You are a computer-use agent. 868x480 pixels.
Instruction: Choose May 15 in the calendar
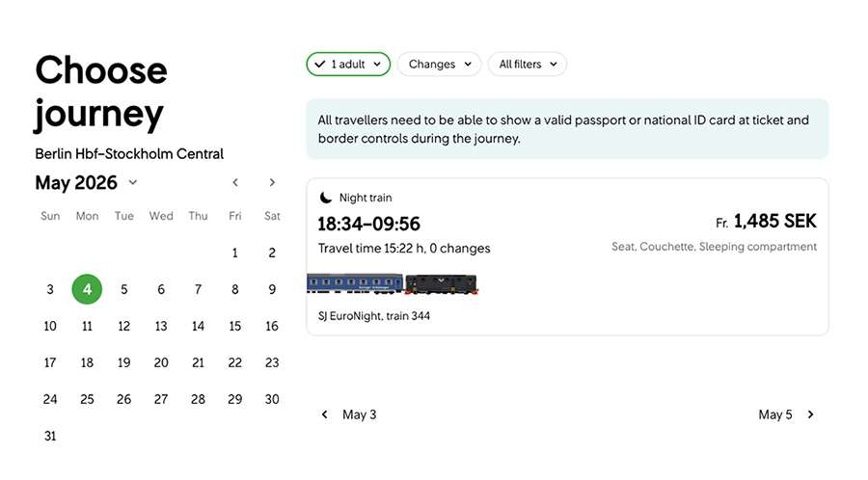pyautogui.click(x=235, y=326)
